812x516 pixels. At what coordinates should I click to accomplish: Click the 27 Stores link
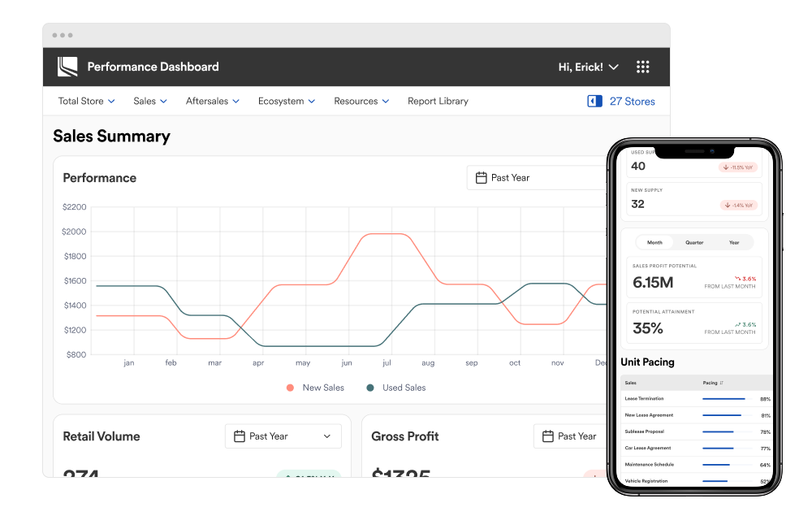point(632,102)
